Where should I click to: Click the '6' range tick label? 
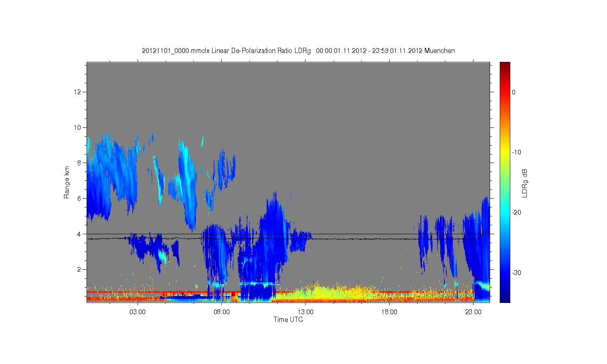point(79,198)
